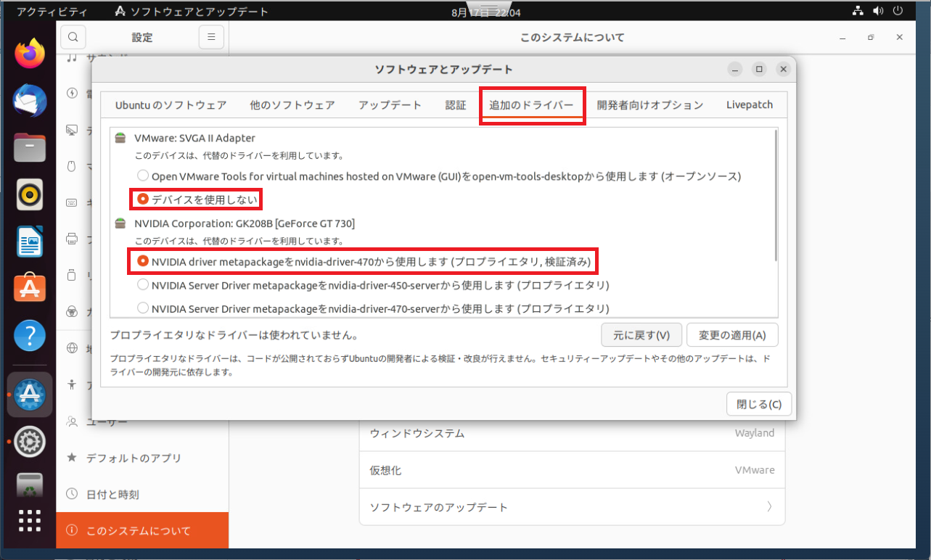Viewport: 931px width, 560px height.
Task: Select nvidia-driver-450-server driver option
Action: 373,284
